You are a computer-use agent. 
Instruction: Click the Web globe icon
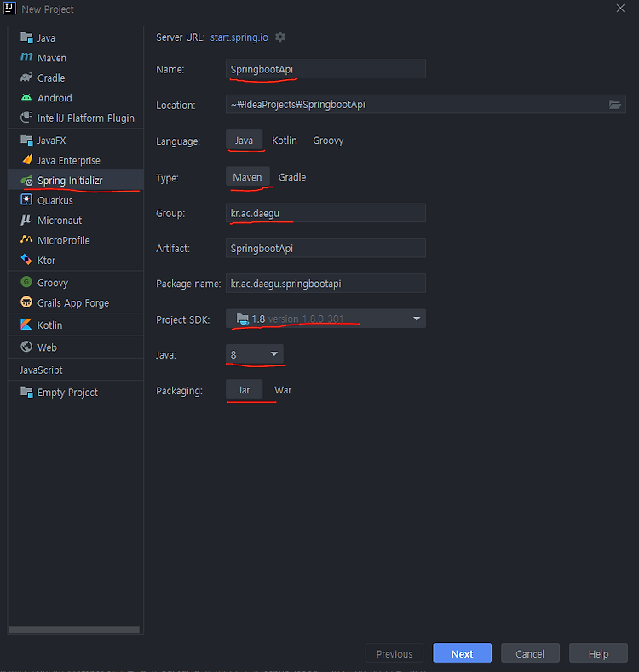tap(26, 347)
